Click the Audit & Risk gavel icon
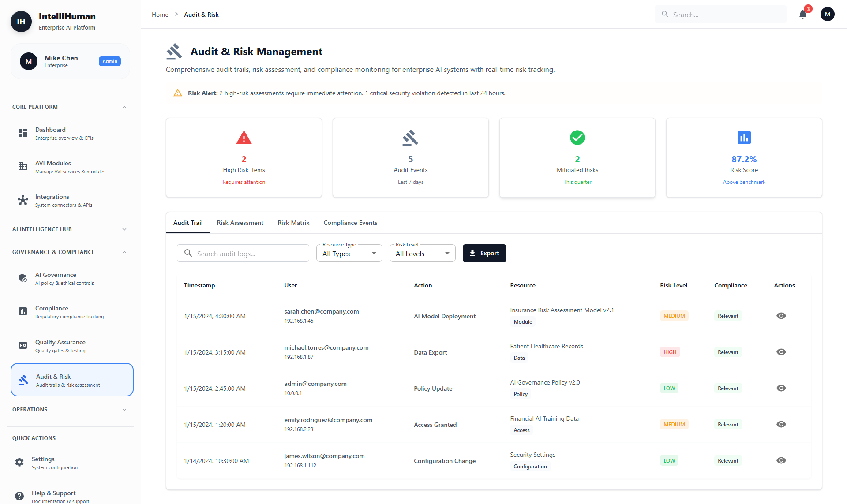Image resolution: width=847 pixels, height=504 pixels. [23, 379]
